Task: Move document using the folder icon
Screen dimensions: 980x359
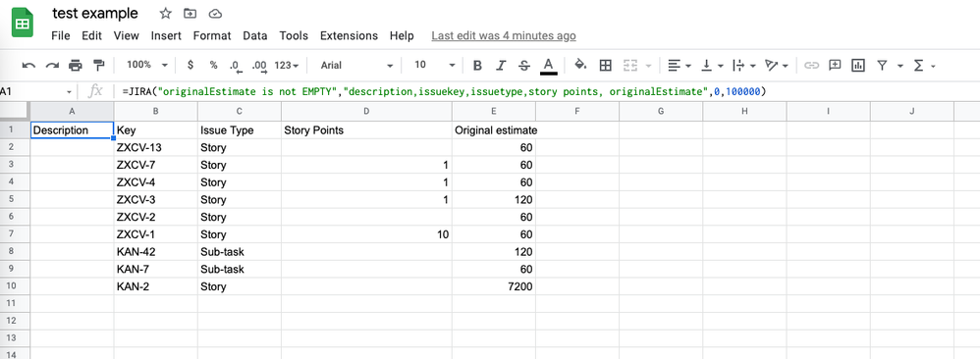Action: tap(190, 13)
